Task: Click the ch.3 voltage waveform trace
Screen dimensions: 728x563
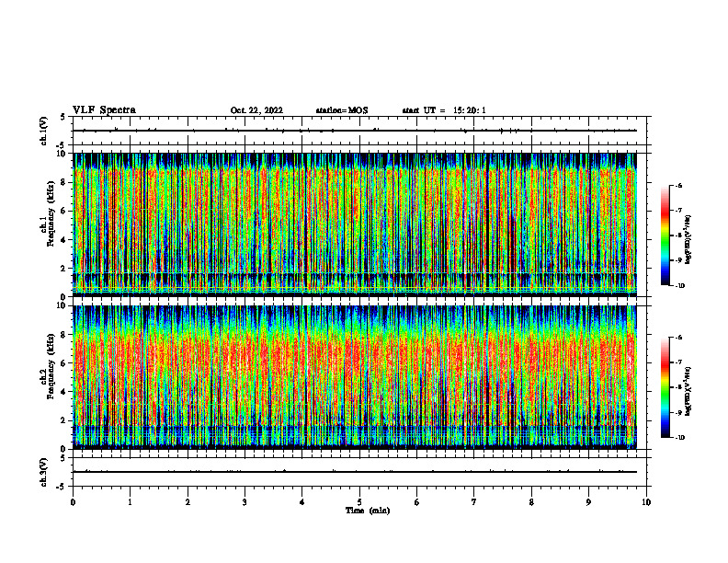Action: coord(355,472)
